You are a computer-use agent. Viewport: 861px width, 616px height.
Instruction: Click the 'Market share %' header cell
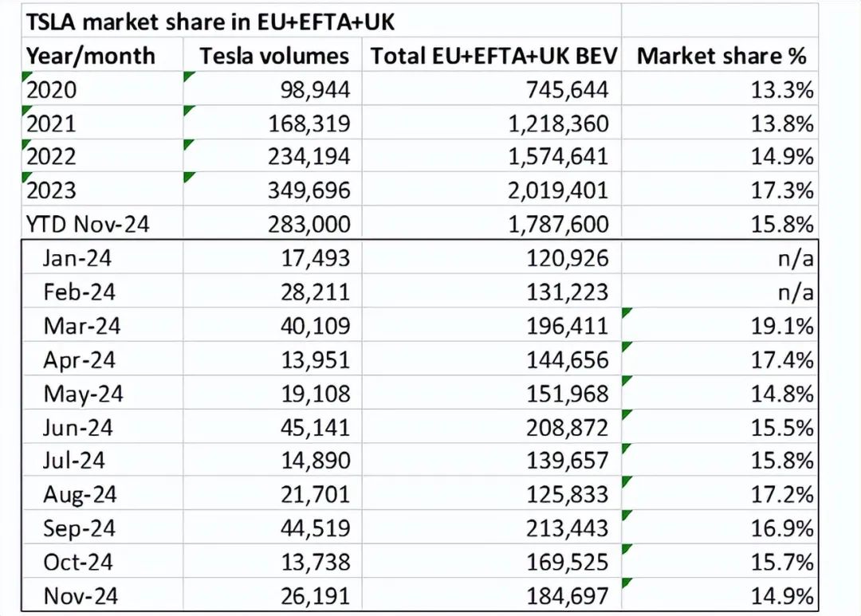click(x=721, y=56)
